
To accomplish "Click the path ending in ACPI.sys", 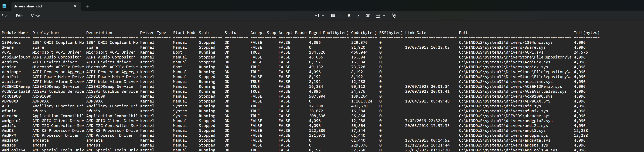I will click(501, 52).
